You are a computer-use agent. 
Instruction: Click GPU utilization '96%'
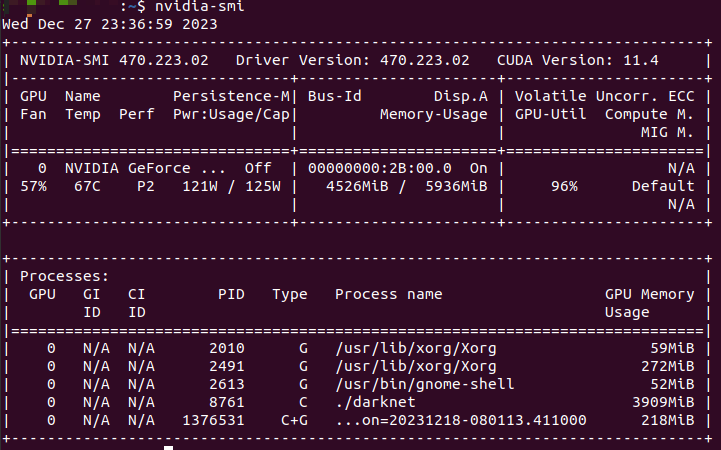pos(564,186)
